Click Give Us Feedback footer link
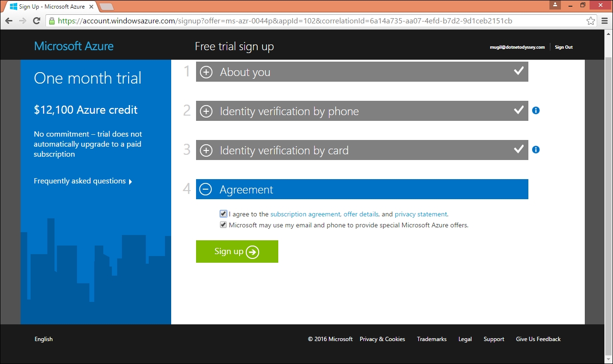613x364 pixels. click(538, 339)
